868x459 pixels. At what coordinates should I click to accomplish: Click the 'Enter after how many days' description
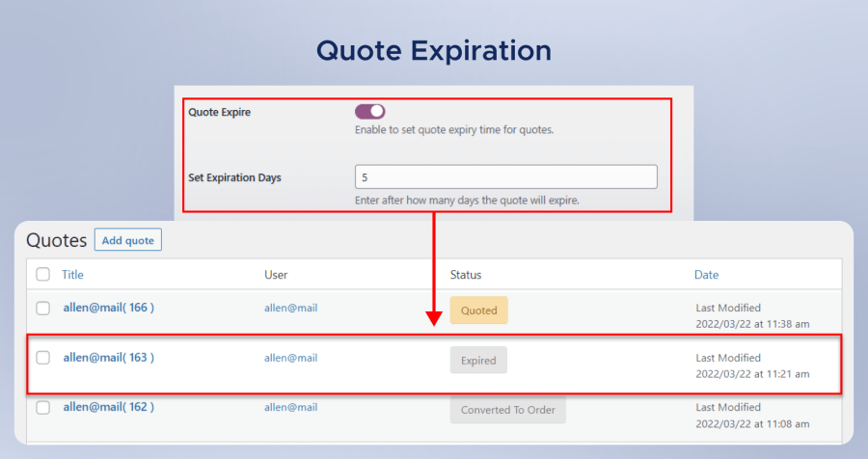467,200
